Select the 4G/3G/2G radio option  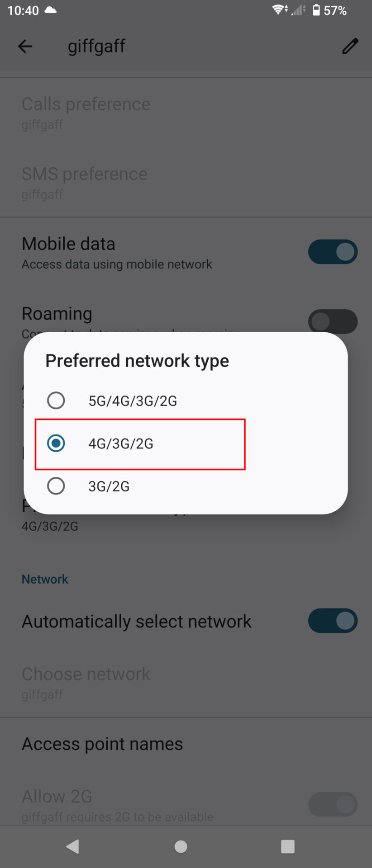[x=56, y=443]
